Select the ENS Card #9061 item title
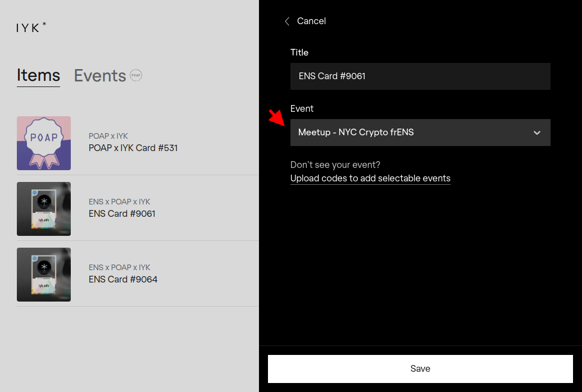Viewport: 582px width, 392px height. (x=122, y=213)
